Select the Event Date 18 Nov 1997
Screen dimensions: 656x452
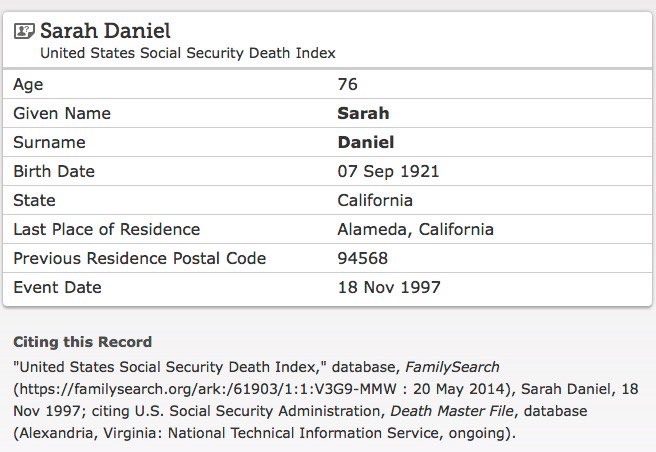[x=389, y=287]
